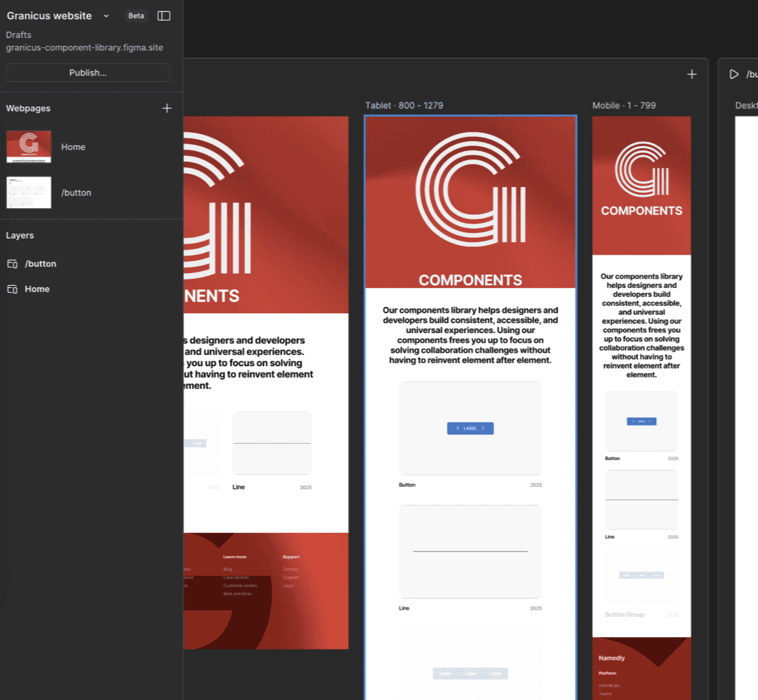
Task: Open the /button page in Webpages list
Action: click(76, 193)
